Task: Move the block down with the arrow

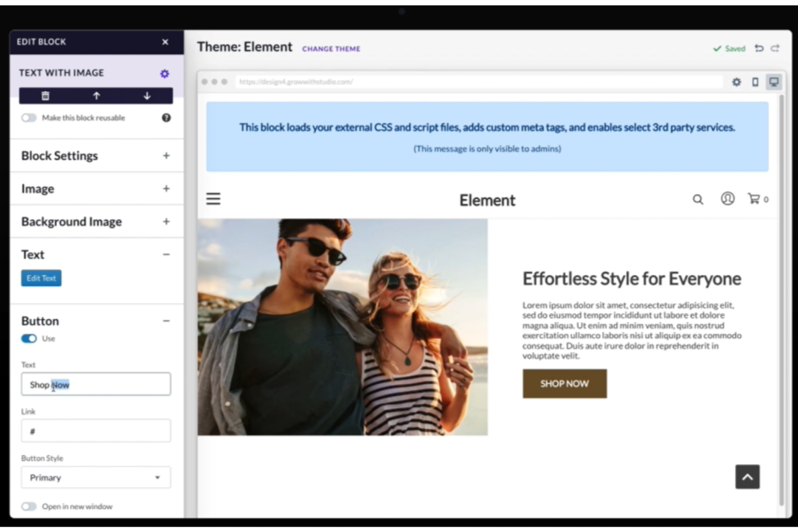Action: point(147,95)
